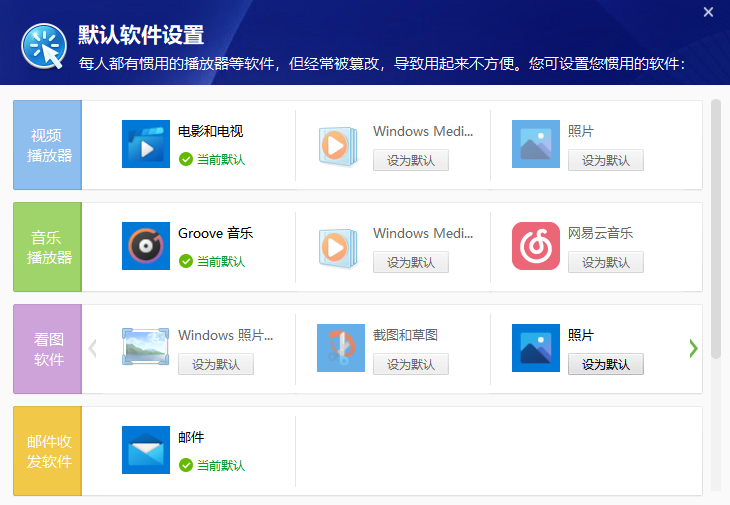
Task: Click the vertical scrollbar on the right
Action: click(716, 220)
